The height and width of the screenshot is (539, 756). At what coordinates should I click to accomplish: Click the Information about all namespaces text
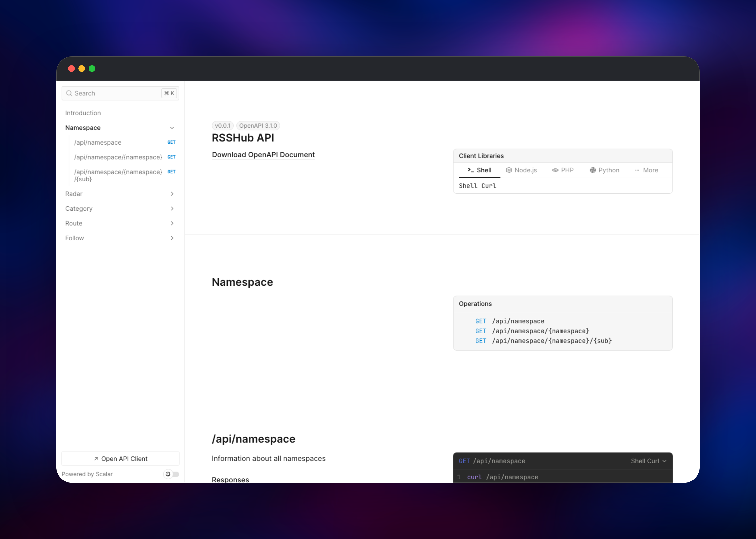tap(269, 458)
